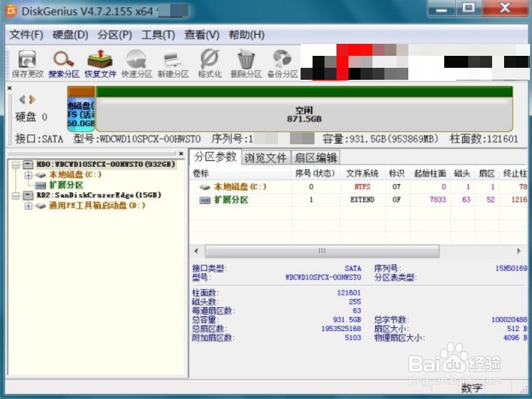Click Quick Partition (快速分区) icon
Screen dimensions: 532x399
click(137, 64)
